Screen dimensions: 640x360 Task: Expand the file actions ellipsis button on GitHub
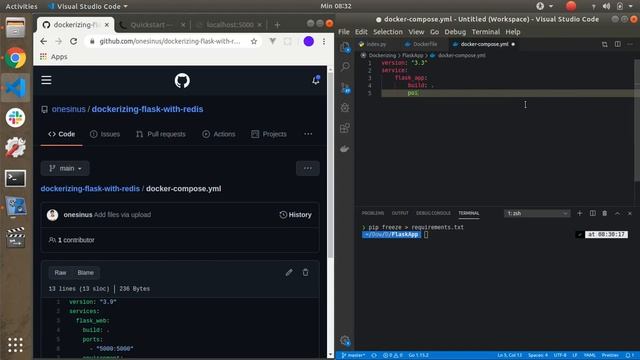click(x=308, y=168)
